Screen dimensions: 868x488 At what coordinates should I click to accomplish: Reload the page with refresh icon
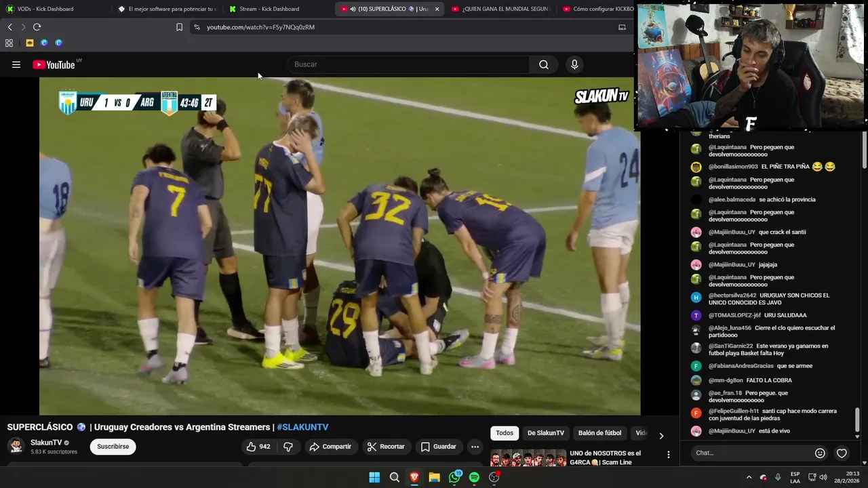pyautogui.click(x=37, y=27)
